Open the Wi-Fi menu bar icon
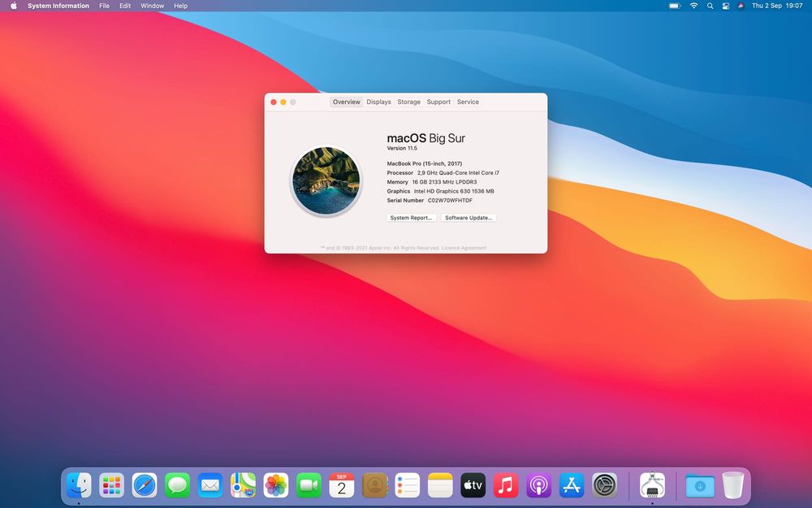The image size is (812, 508). tap(694, 6)
